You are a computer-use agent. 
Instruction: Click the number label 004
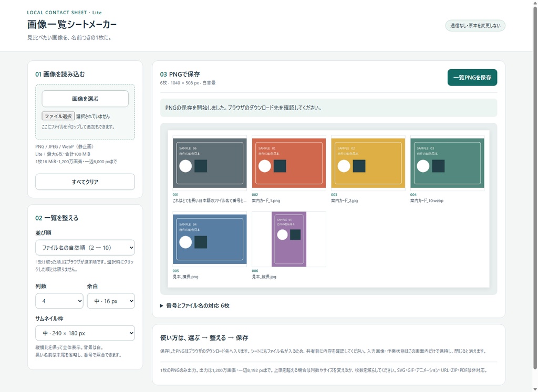413,195
